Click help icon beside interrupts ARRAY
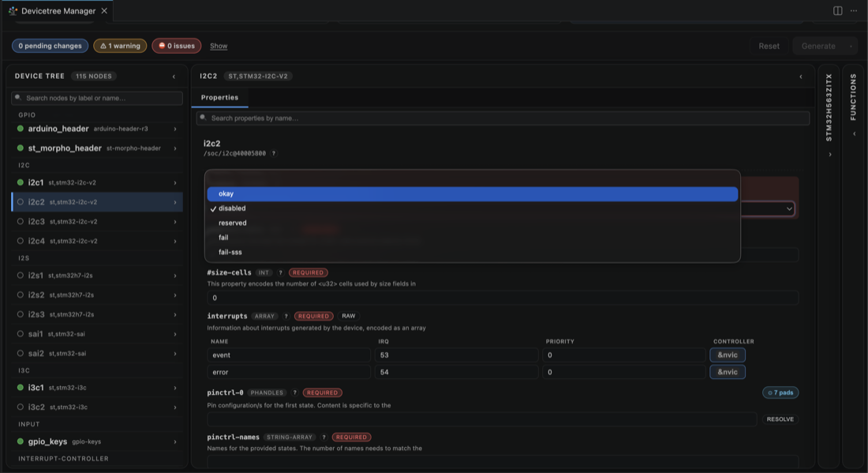This screenshot has width=868, height=473. coord(286,317)
